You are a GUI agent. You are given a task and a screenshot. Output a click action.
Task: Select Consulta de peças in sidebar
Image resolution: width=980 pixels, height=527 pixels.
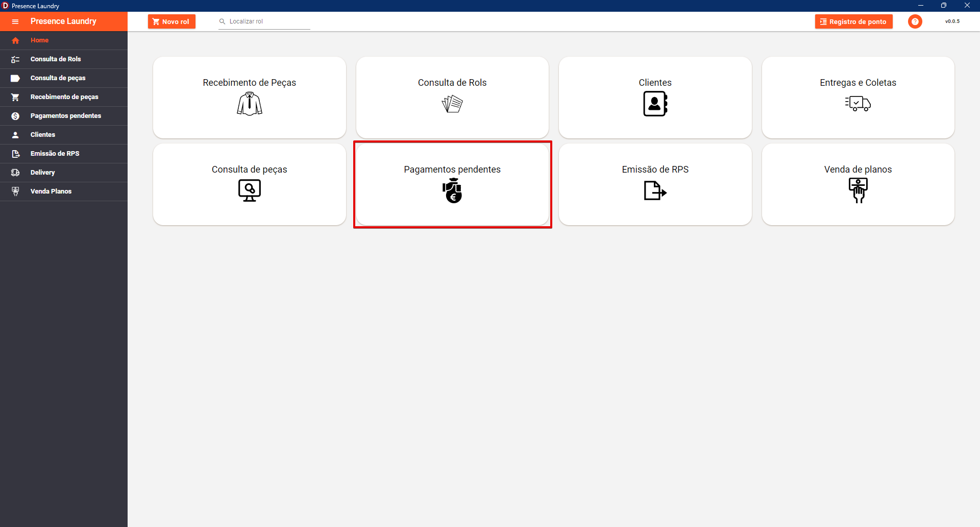64,78
